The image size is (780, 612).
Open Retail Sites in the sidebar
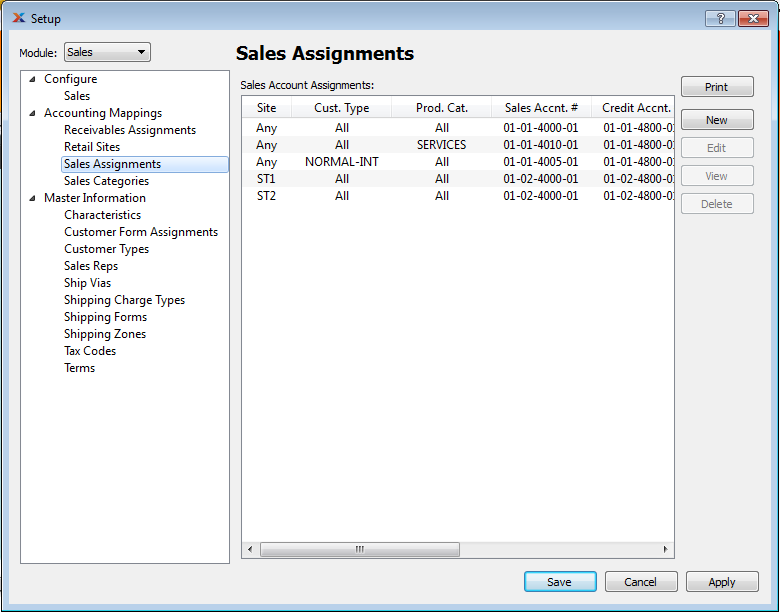(x=92, y=147)
